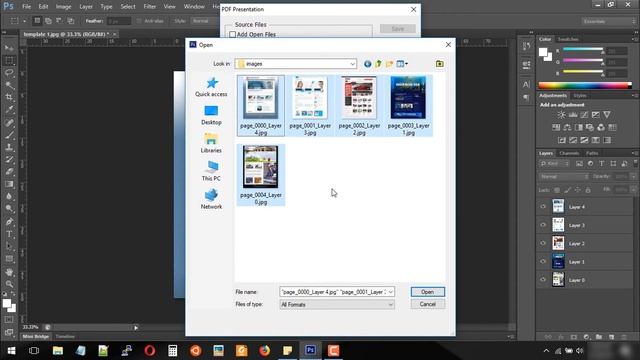Image resolution: width=640 pixels, height=360 pixels.
Task: Select the Rectangular Marquee tool
Action: 9,61
